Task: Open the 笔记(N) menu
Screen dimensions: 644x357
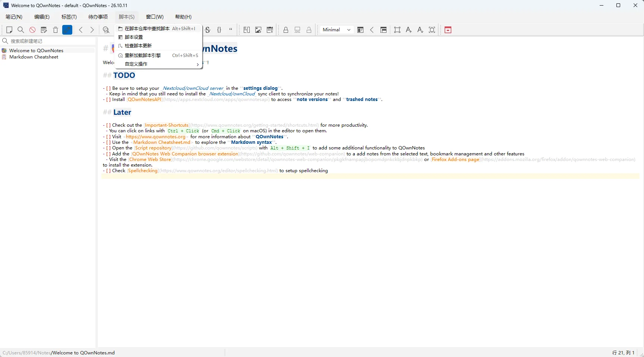Action: coord(14,17)
